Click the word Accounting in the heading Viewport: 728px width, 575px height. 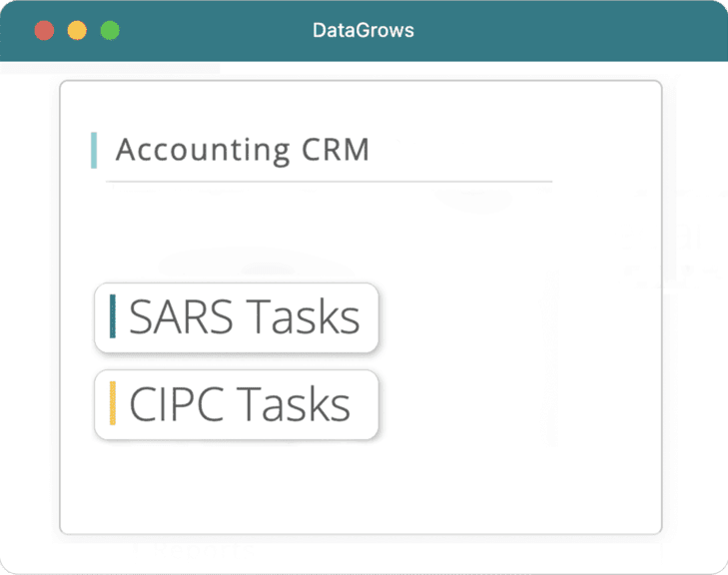tap(203, 150)
